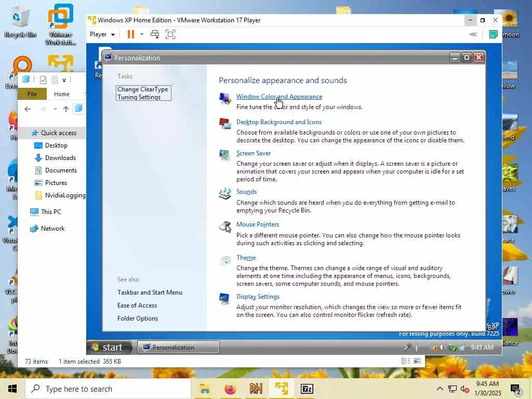Enter VMware full screen mode icon
Screen dimensions: 532x399
coord(170,34)
